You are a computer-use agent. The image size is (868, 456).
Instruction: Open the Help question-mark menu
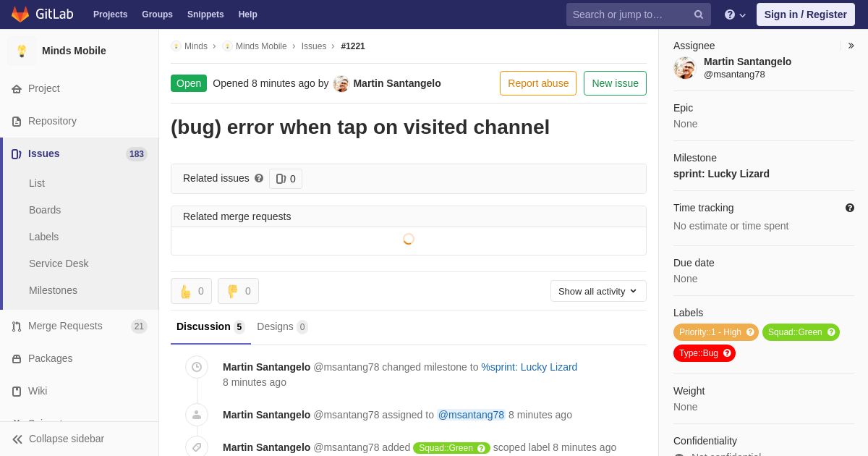[735, 14]
